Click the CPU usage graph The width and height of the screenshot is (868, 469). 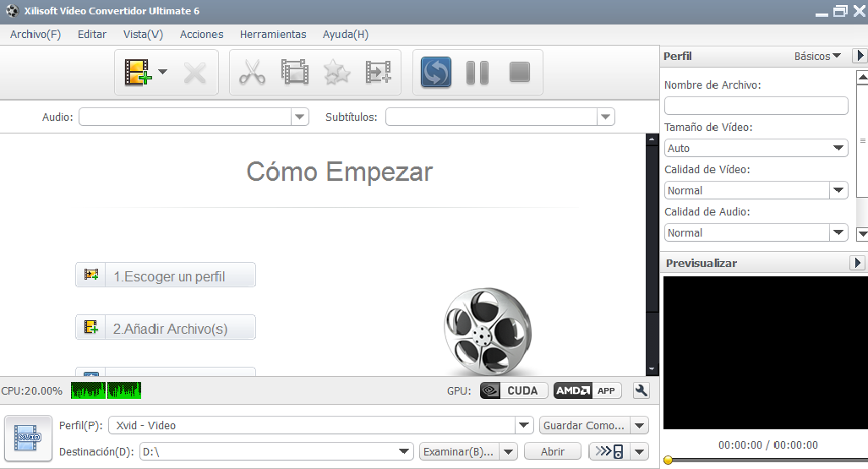click(x=106, y=390)
